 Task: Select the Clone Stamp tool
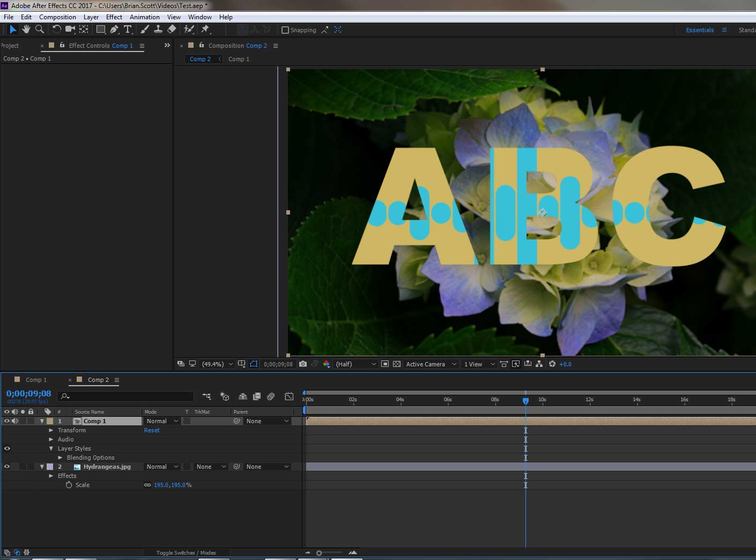click(x=158, y=30)
